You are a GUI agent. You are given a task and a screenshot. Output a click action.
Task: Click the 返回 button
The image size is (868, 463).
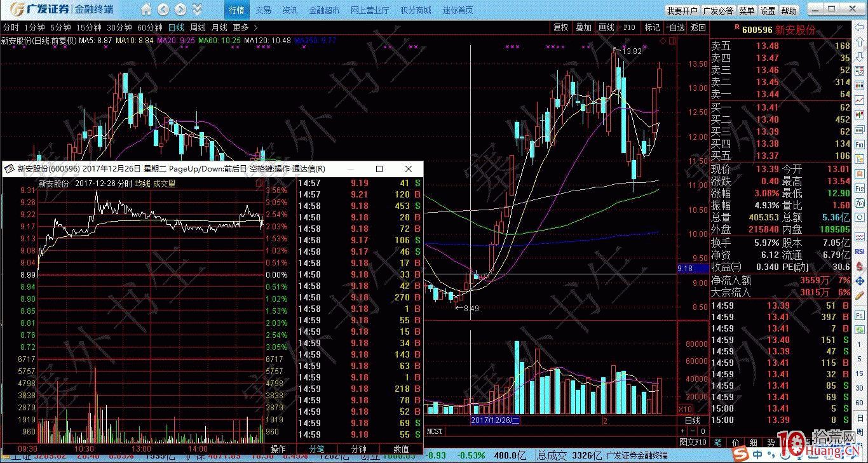point(698,27)
